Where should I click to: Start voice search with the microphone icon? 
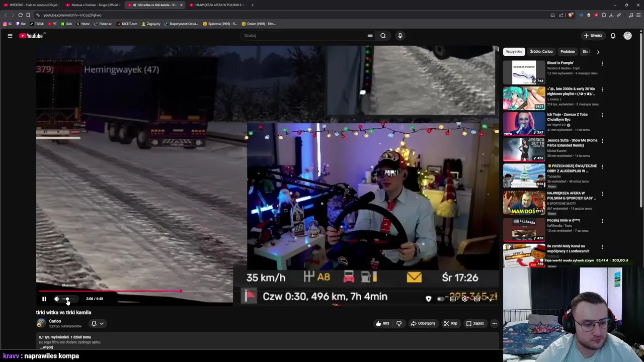[400, 36]
